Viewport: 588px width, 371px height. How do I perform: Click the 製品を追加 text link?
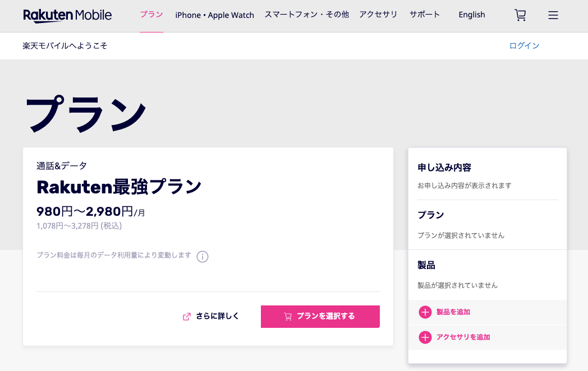[453, 312]
